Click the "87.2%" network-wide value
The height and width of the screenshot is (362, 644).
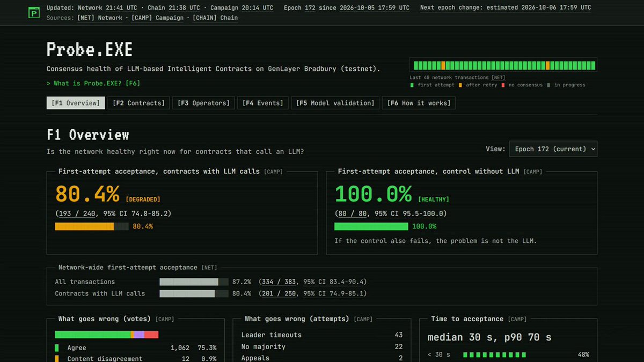pyautogui.click(x=241, y=282)
